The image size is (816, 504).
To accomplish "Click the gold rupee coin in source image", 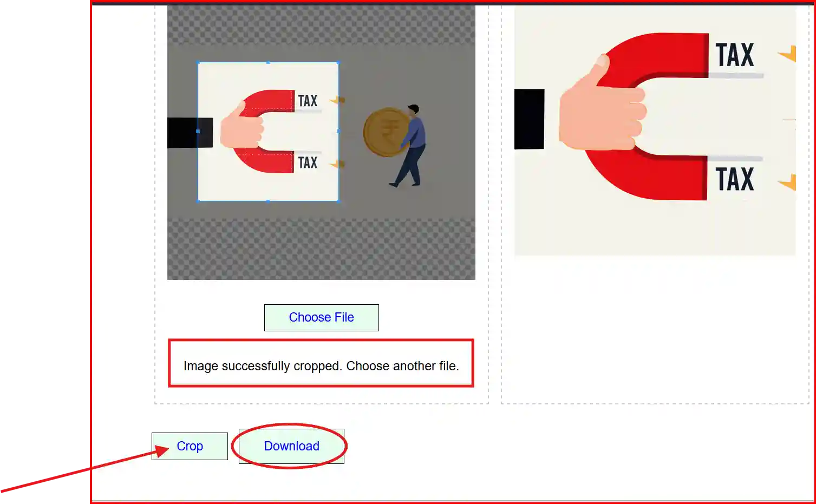I will tap(385, 132).
